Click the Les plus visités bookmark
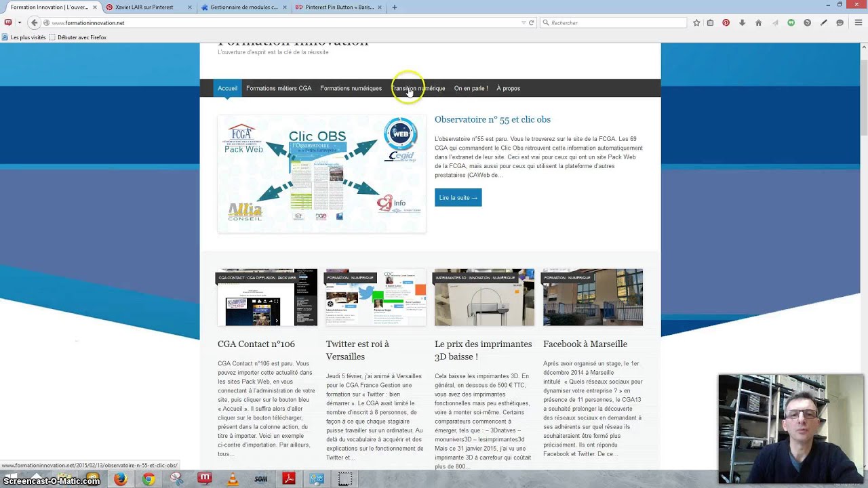The height and width of the screenshot is (488, 868). pyautogui.click(x=24, y=37)
